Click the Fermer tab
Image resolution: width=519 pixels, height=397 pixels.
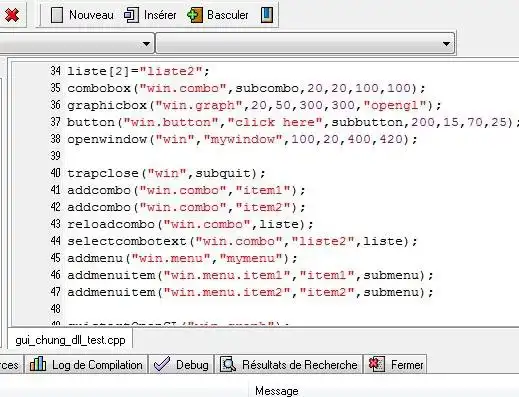click(x=396, y=365)
